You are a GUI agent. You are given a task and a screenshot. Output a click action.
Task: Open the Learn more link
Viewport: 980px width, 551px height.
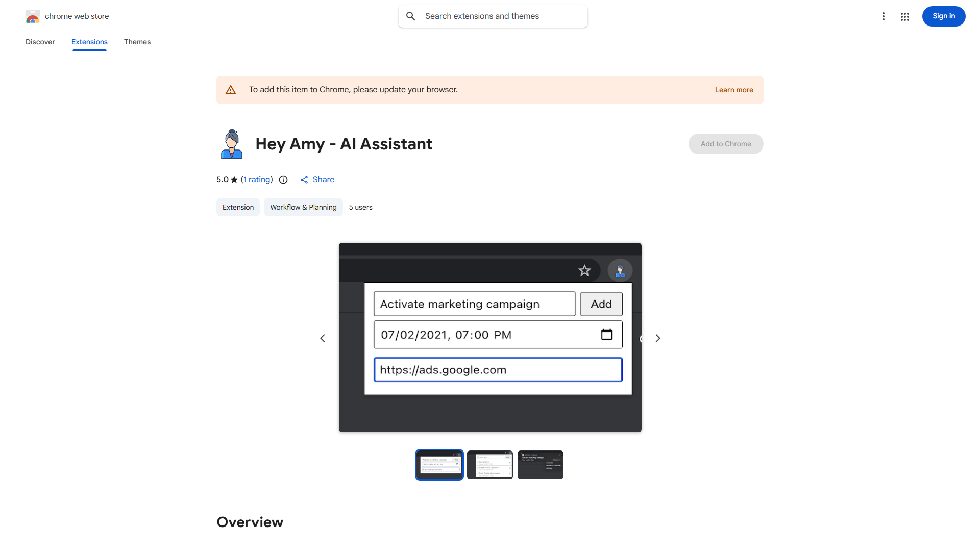pyautogui.click(x=734, y=89)
